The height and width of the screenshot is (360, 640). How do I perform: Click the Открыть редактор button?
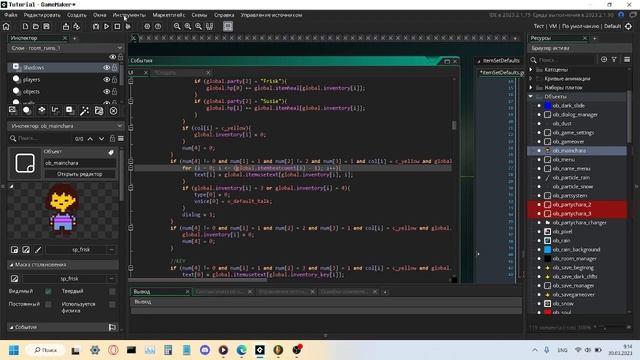pos(80,174)
